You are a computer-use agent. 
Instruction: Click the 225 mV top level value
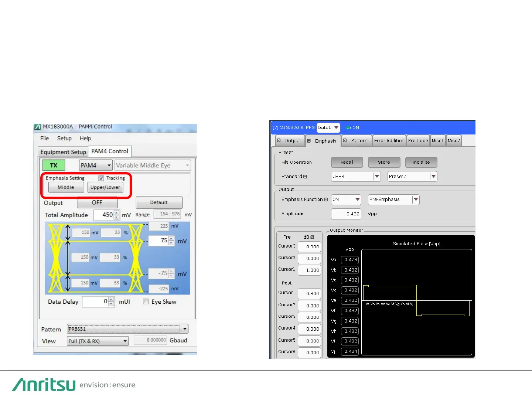[x=159, y=226]
